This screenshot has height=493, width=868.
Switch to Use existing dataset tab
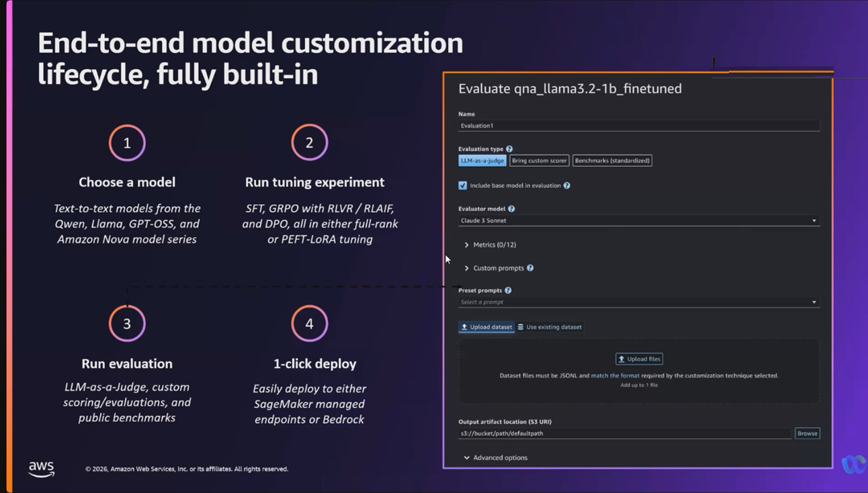pos(550,327)
